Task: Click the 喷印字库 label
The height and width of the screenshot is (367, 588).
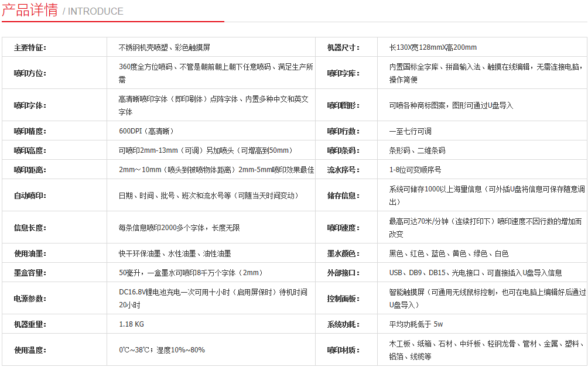Action: pos(343,73)
